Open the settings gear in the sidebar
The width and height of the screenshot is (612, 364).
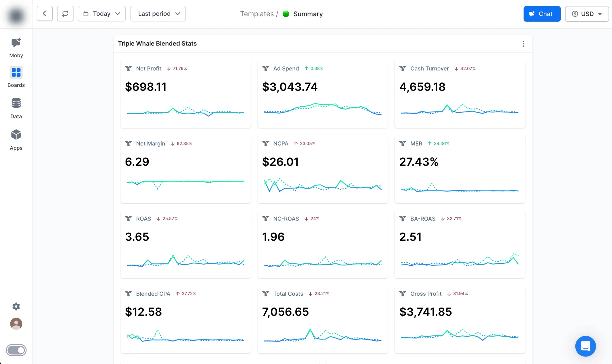click(x=16, y=306)
